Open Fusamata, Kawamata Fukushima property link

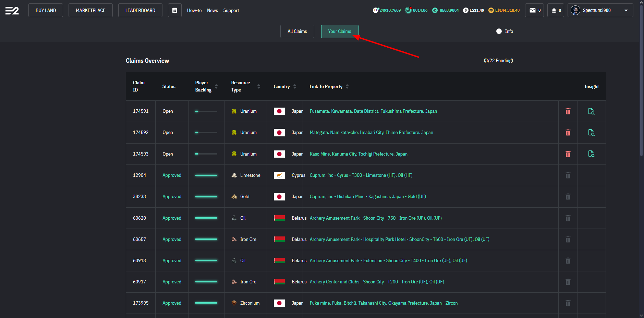[x=373, y=111]
